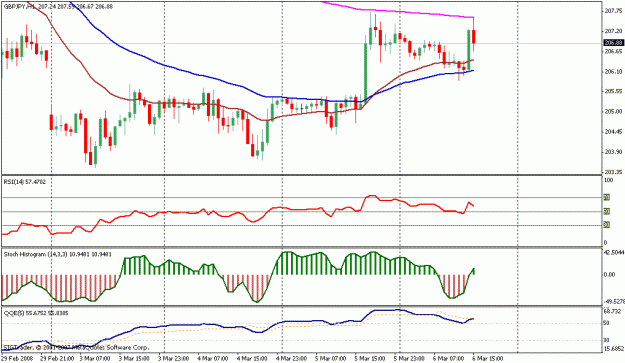The width and height of the screenshot is (625, 363).
Task: Click the 29 Feb 2008 date label
Action: (18, 359)
